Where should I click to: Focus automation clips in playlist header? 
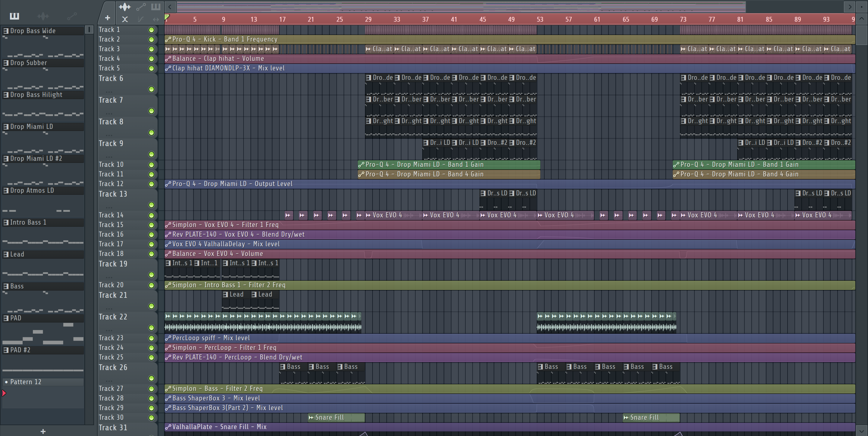141,7
